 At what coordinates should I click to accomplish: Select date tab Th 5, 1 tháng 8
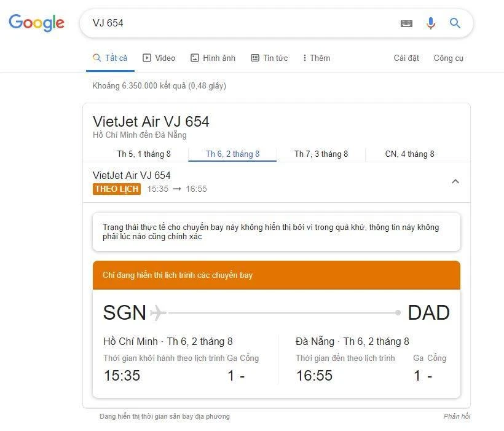(144, 154)
